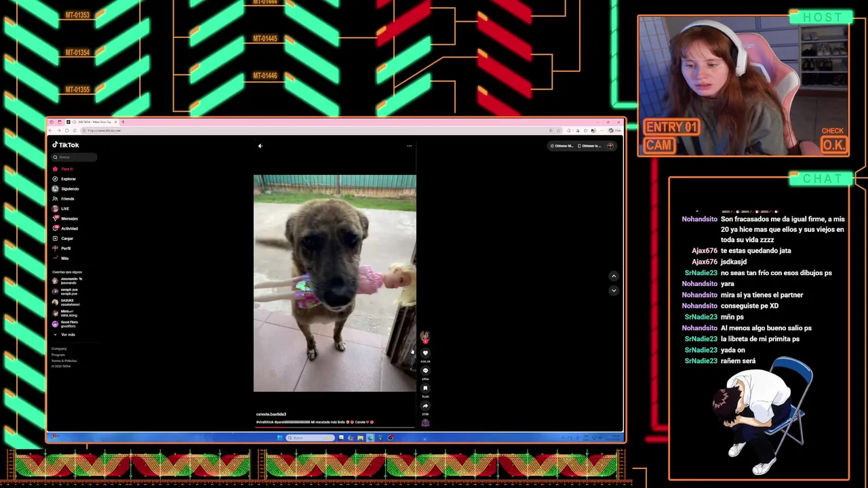The height and width of the screenshot is (488, 868).
Task: Select the TikTok browser tab
Action: tap(92, 122)
